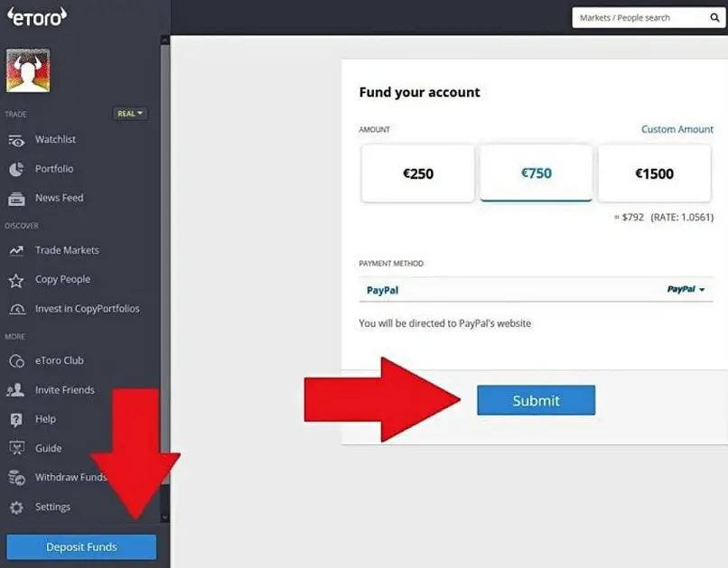Select the News Feed icon
728x568 pixels.
[16, 199]
